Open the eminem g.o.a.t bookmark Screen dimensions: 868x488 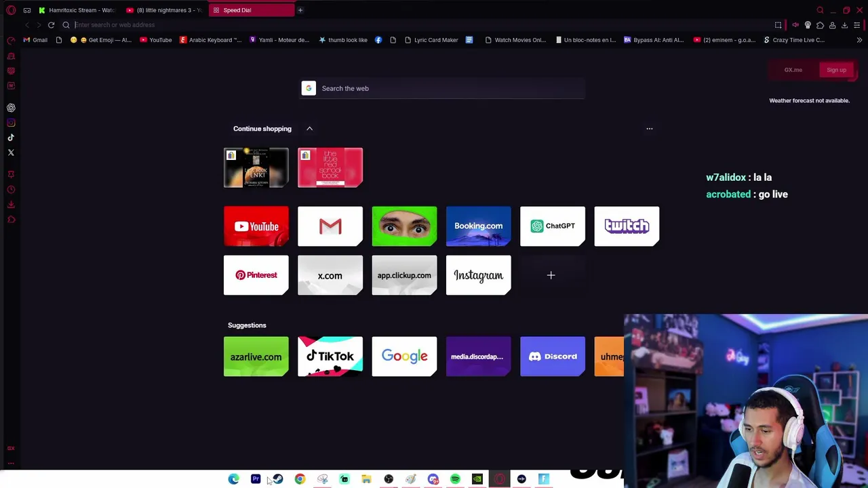coord(724,40)
